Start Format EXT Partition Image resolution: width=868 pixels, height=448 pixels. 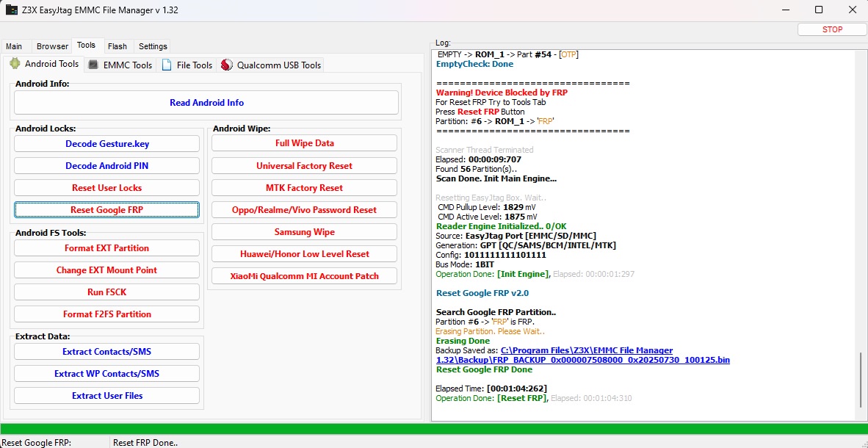[x=106, y=248]
